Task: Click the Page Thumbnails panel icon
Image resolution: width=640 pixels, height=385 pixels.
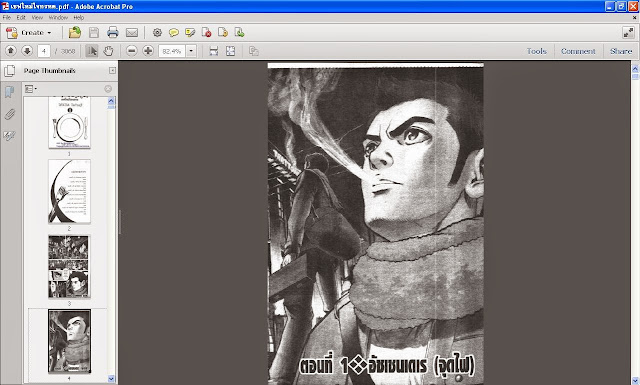Action: click(x=9, y=71)
